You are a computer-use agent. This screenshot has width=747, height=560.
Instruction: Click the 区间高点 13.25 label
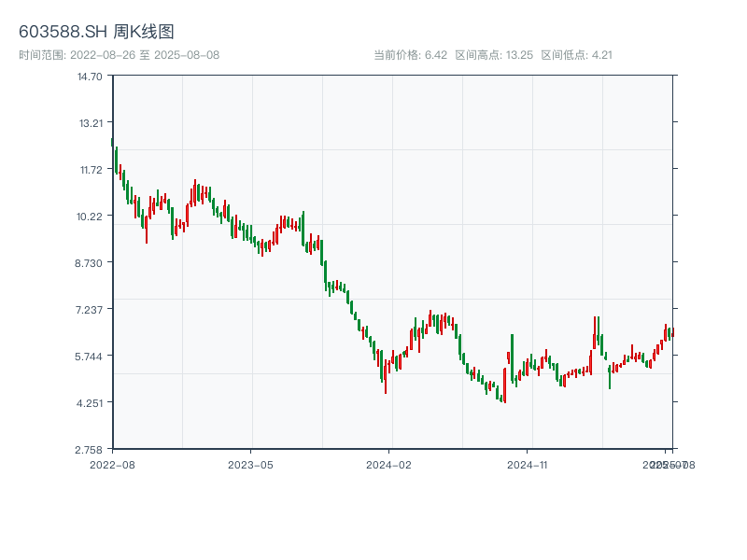[494, 55]
